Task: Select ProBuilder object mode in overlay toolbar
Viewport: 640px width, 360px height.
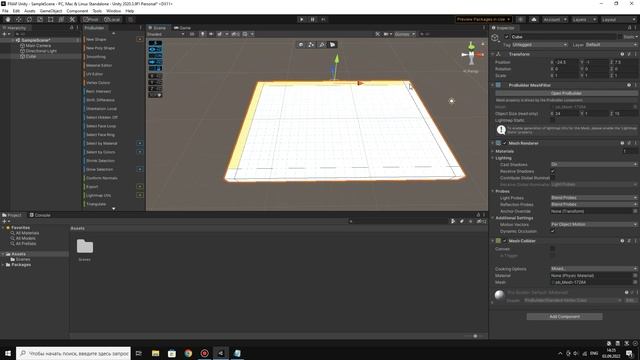Action: (x=301, y=45)
